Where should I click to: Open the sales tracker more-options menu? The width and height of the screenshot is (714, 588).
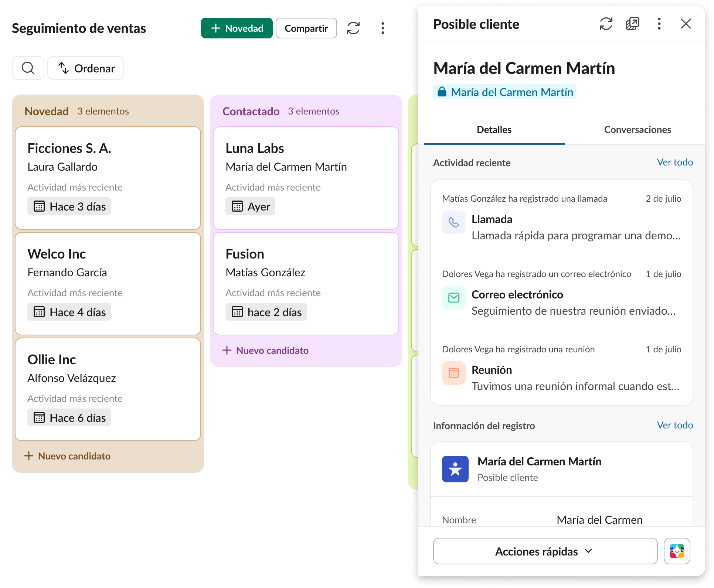[x=383, y=28]
